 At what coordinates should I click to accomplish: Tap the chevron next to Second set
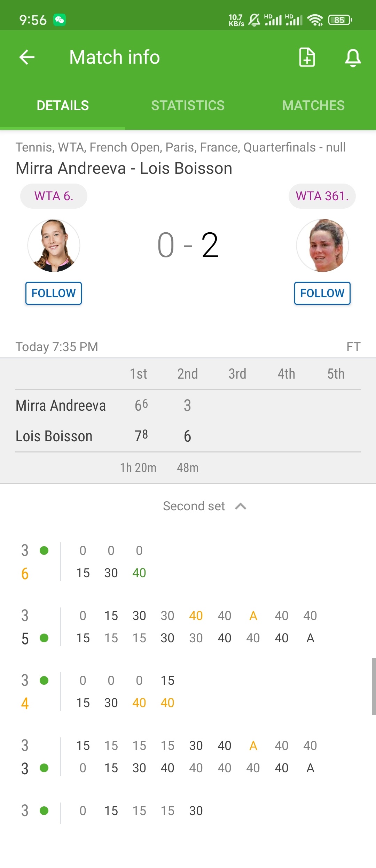(241, 506)
